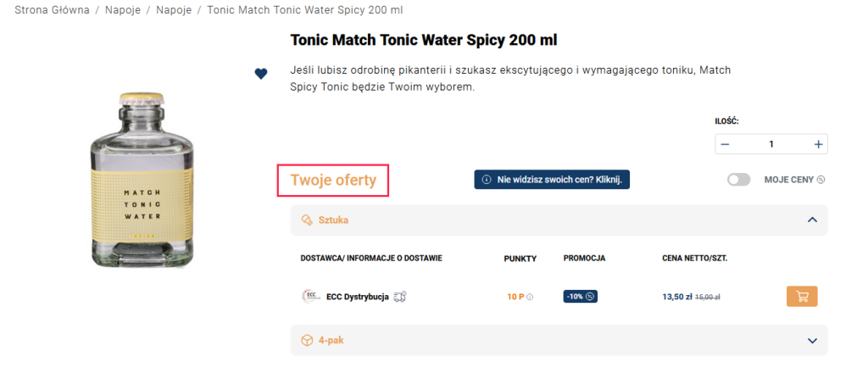Click 'Nie widzisz swoich cen? Kliknij.' button

coord(552,180)
